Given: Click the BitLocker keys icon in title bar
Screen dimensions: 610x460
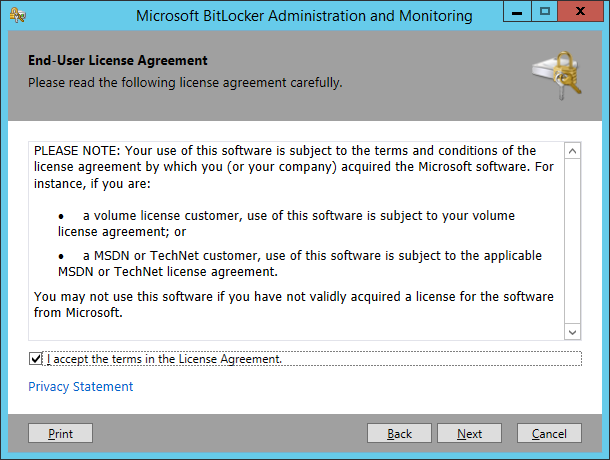Looking at the screenshot, I should tap(18, 15).
